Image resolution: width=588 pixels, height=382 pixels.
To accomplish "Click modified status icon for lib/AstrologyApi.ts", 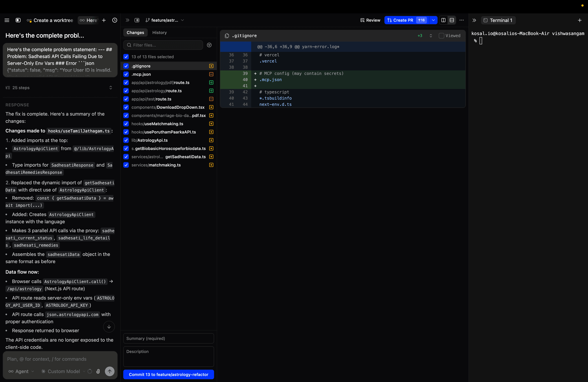I will pyautogui.click(x=211, y=140).
